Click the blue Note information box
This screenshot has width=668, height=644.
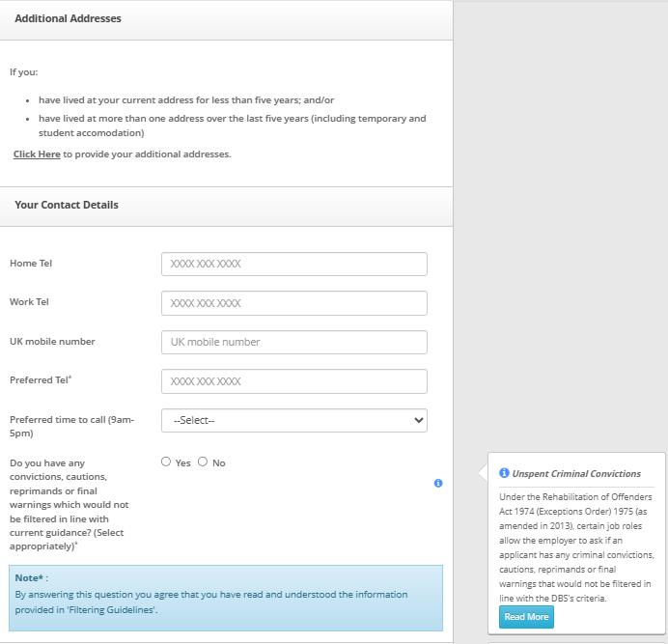point(226,597)
